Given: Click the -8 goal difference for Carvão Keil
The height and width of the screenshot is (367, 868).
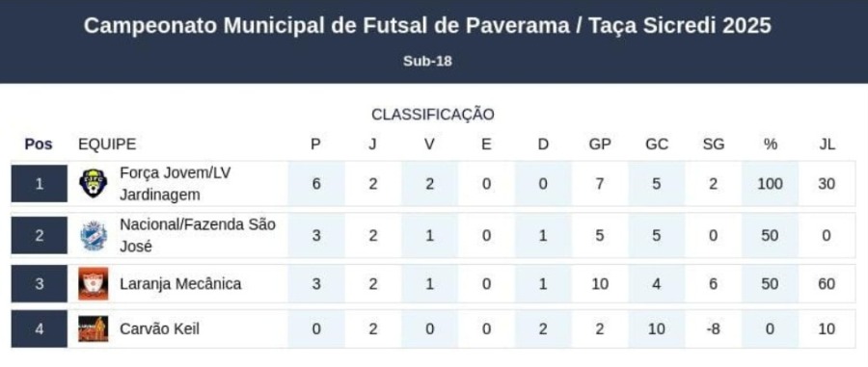Looking at the screenshot, I should tap(713, 329).
